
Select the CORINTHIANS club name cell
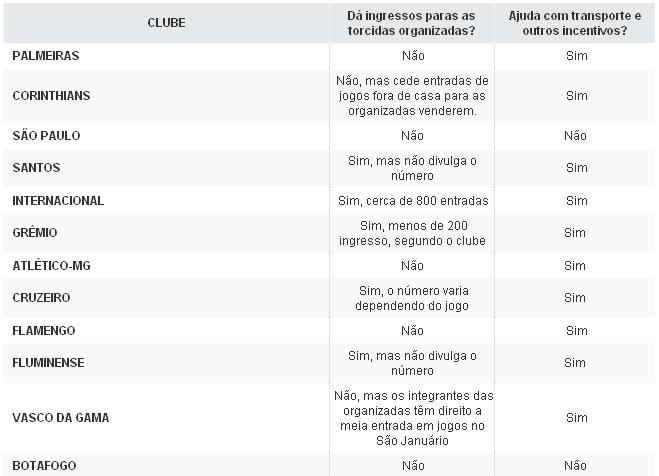pos(51,96)
